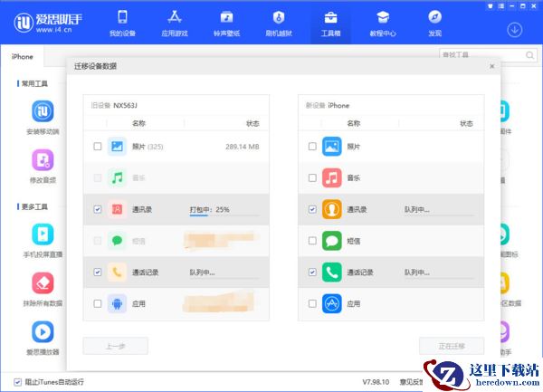This screenshot has width=543, height=392.
Task: Check the new iPhone 应用 apps checkbox
Action: [x=312, y=303]
